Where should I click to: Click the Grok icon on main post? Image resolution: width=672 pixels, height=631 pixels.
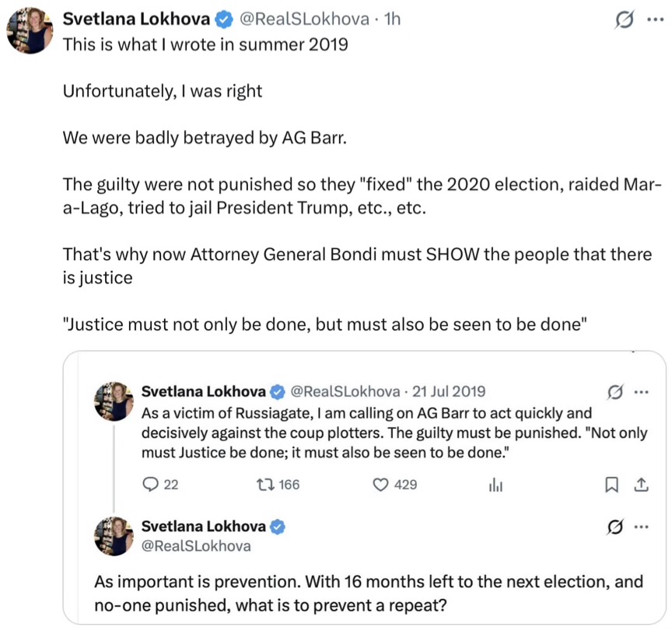623,20
